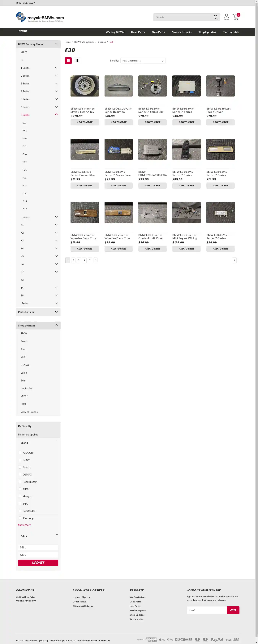Expand the Parts Catalog section
The width and height of the screenshot is (258, 644).
coord(56,312)
